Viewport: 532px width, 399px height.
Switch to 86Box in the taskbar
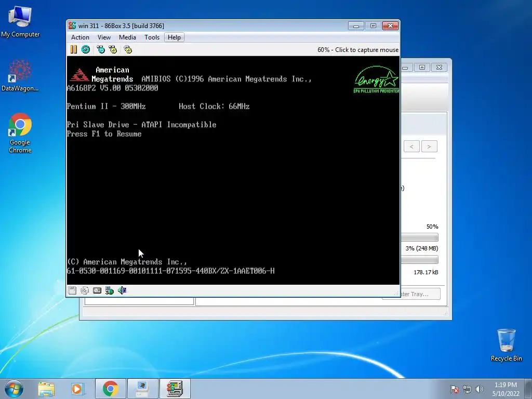pyautogui.click(x=175, y=389)
